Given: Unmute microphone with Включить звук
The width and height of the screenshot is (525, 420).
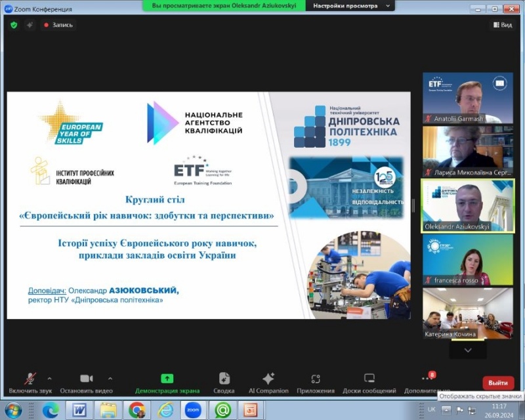Looking at the screenshot, I should [x=30, y=379].
